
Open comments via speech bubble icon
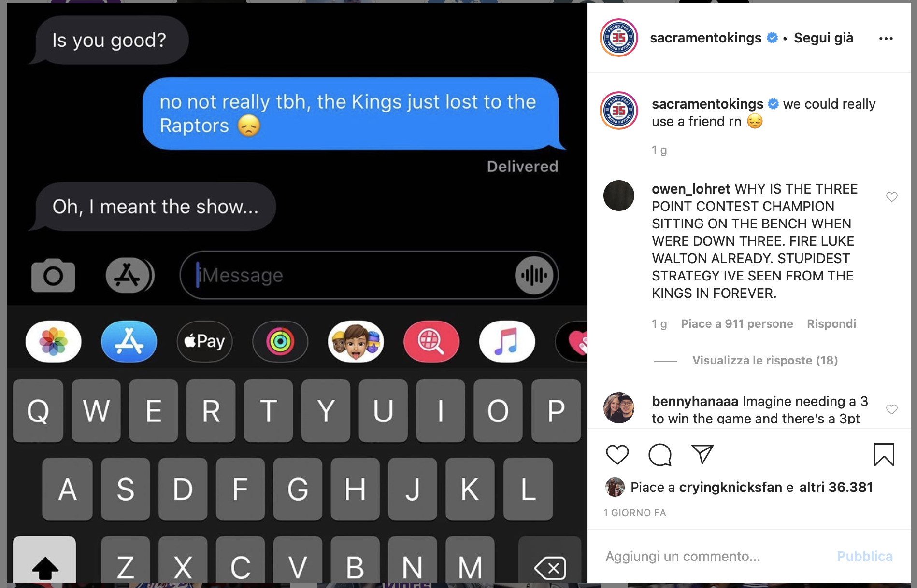coord(660,455)
